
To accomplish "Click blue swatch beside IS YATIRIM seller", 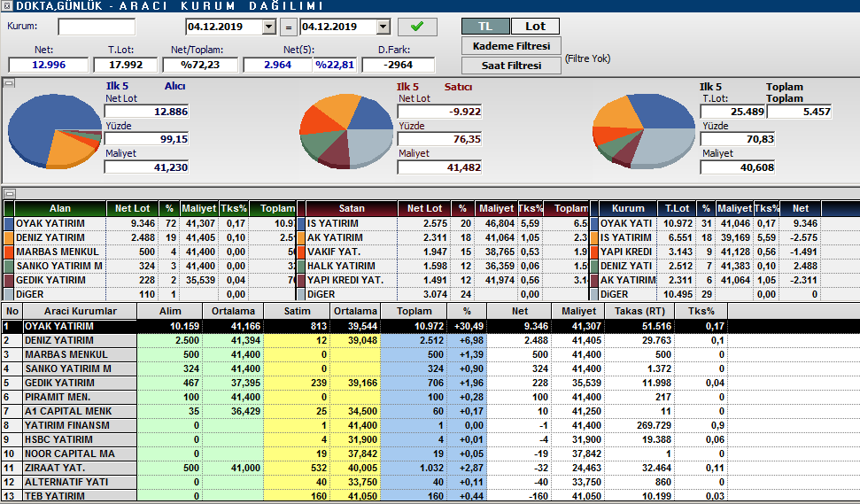I will 300,224.
